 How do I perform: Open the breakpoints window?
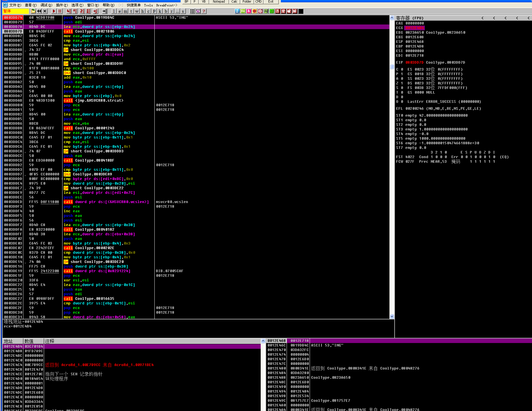point(166,11)
